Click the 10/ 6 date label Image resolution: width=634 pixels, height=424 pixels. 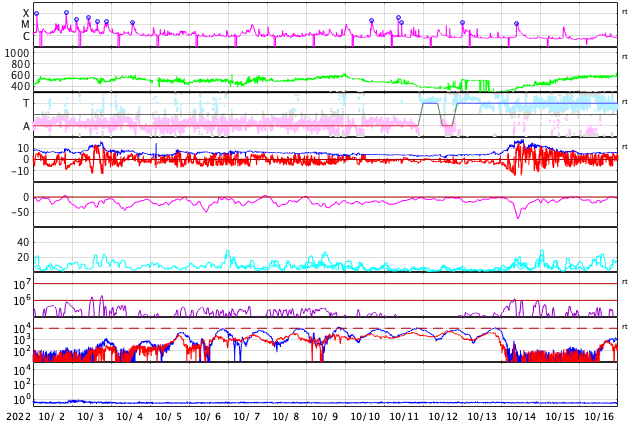208,417
